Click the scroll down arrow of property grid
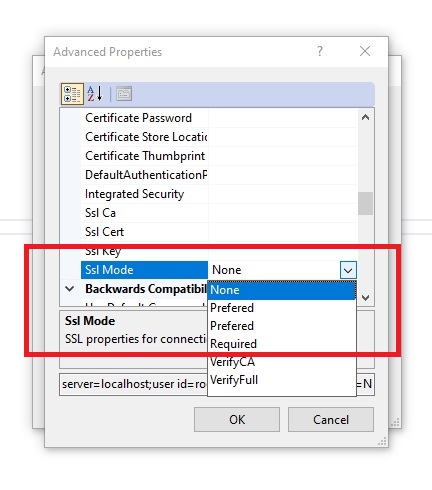 [x=365, y=297]
